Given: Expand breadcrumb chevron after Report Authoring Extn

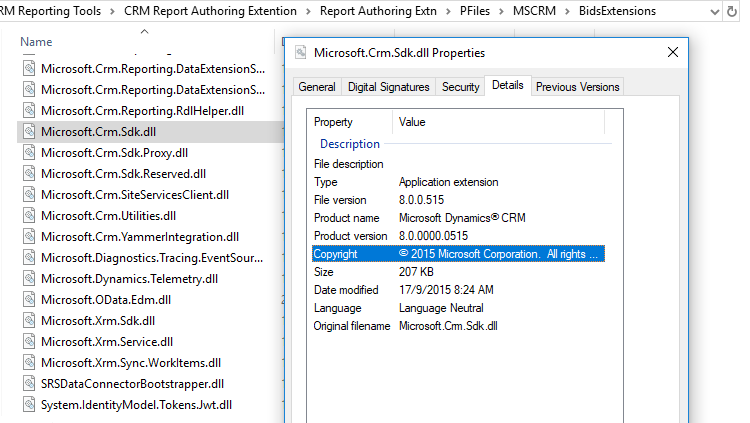Looking at the screenshot, I should 448,11.
